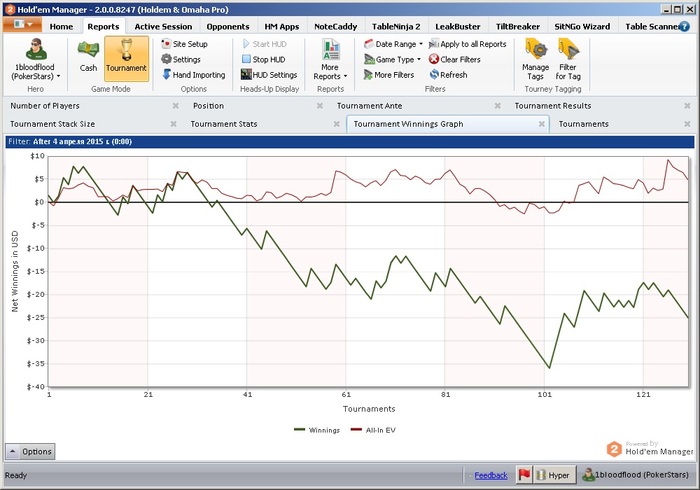Switch game mode to Cash
The image size is (700, 490).
click(88, 57)
